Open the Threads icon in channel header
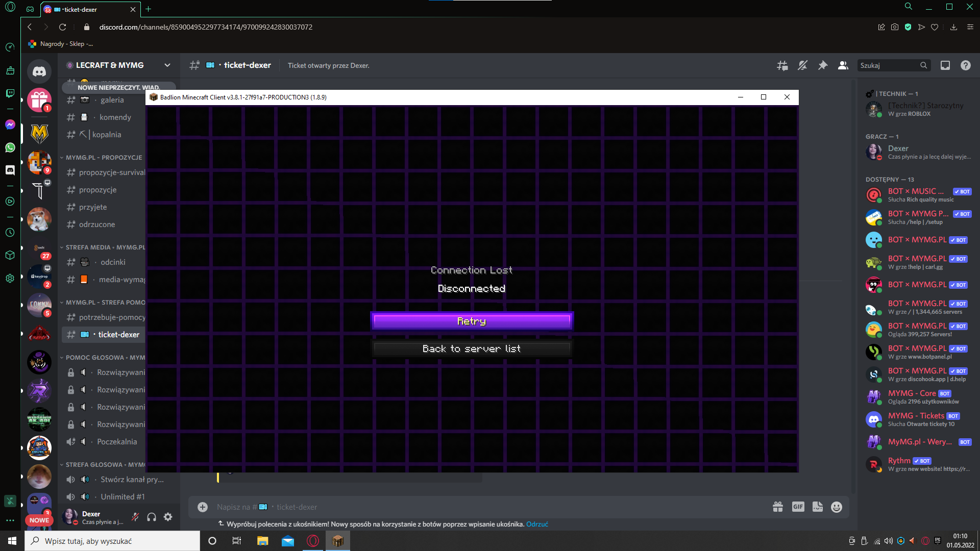Image resolution: width=980 pixels, height=551 pixels. click(782, 65)
